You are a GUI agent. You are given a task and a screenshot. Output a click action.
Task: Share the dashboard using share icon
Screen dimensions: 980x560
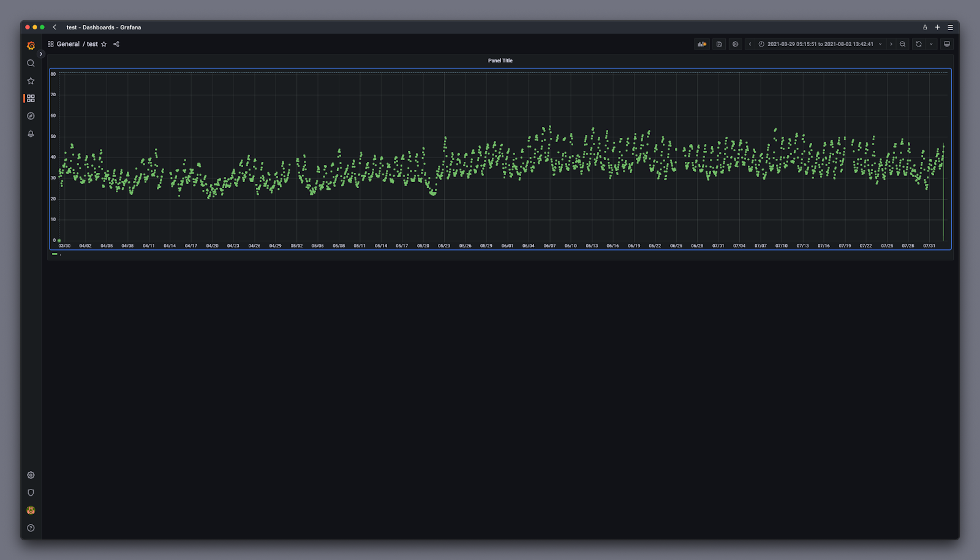(116, 44)
